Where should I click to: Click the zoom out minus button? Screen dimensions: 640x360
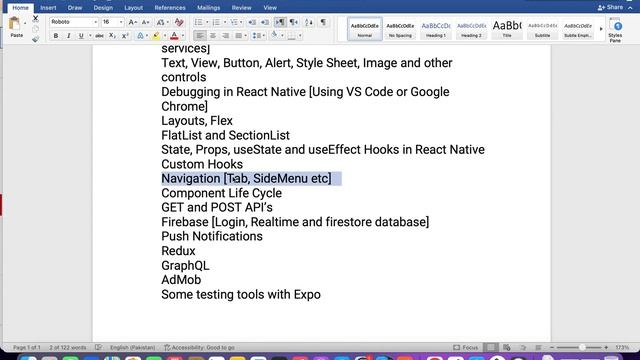pos(552,347)
